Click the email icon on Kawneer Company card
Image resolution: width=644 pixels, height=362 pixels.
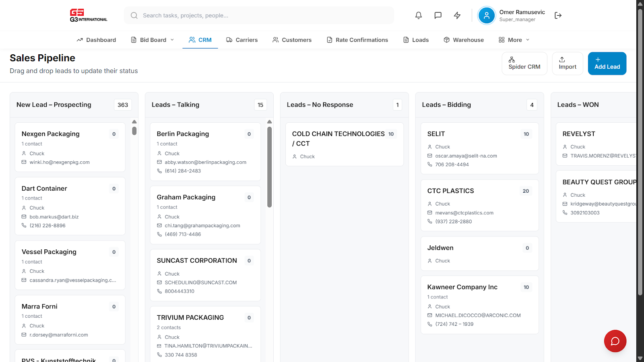(x=430, y=315)
